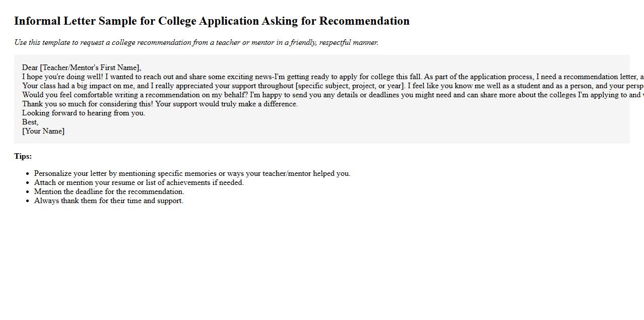
Task: Click the 'Personalize your letter' tip
Action: click(x=192, y=173)
